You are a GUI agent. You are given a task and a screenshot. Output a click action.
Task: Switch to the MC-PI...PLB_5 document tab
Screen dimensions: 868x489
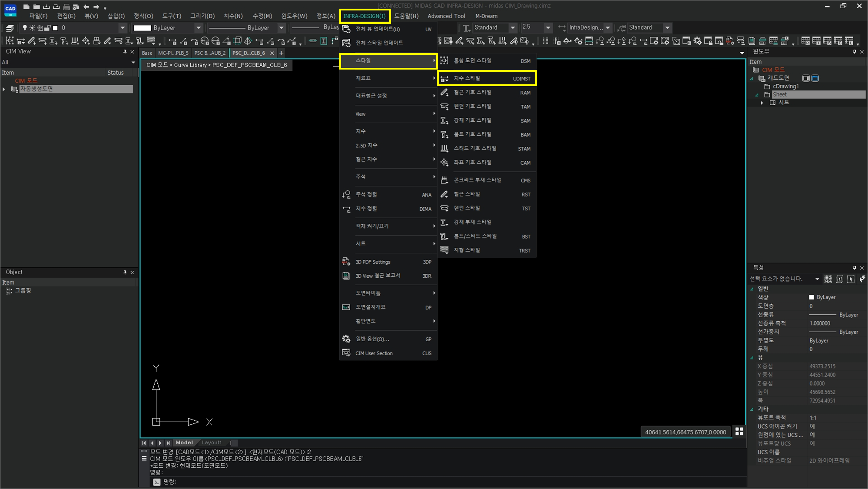[173, 53]
